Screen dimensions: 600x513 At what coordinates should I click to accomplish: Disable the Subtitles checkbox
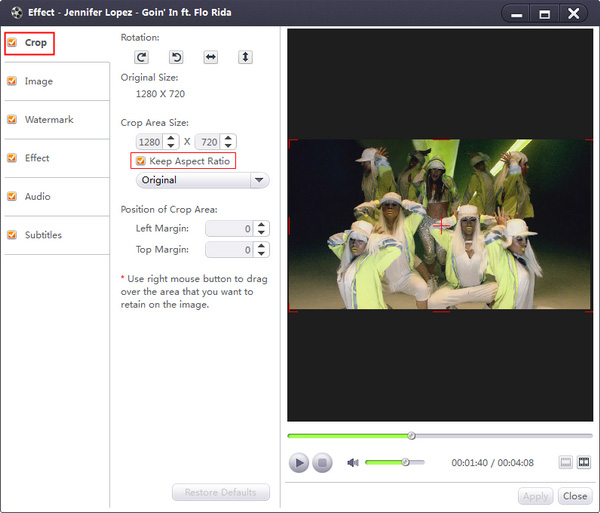pyautogui.click(x=12, y=235)
